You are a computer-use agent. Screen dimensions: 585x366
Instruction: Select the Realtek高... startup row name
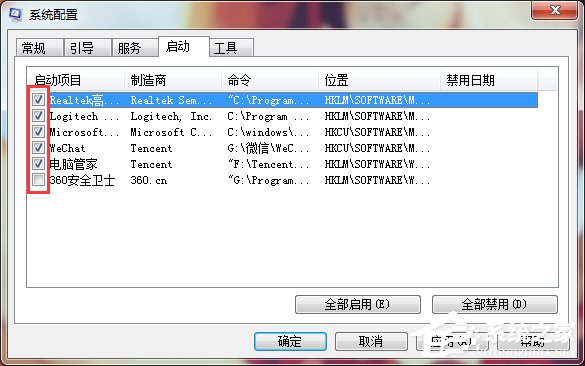84,100
